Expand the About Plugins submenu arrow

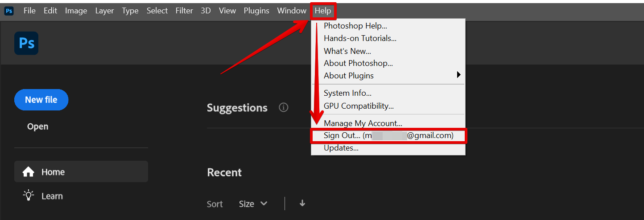click(458, 75)
